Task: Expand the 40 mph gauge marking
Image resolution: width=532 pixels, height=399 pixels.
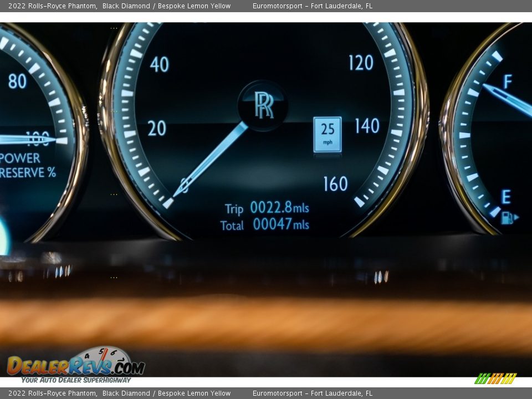Action: tap(160, 63)
